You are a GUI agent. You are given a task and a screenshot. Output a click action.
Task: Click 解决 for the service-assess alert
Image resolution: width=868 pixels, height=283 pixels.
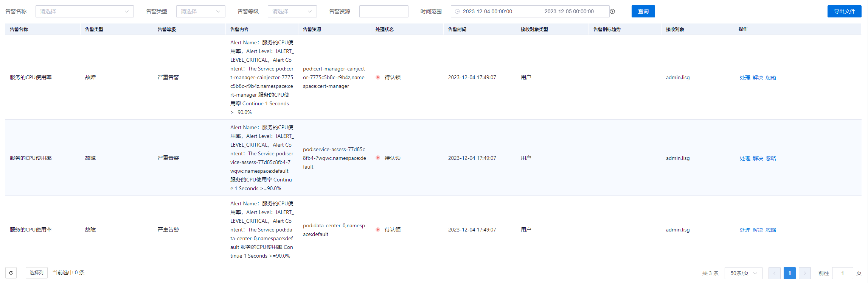(x=758, y=158)
